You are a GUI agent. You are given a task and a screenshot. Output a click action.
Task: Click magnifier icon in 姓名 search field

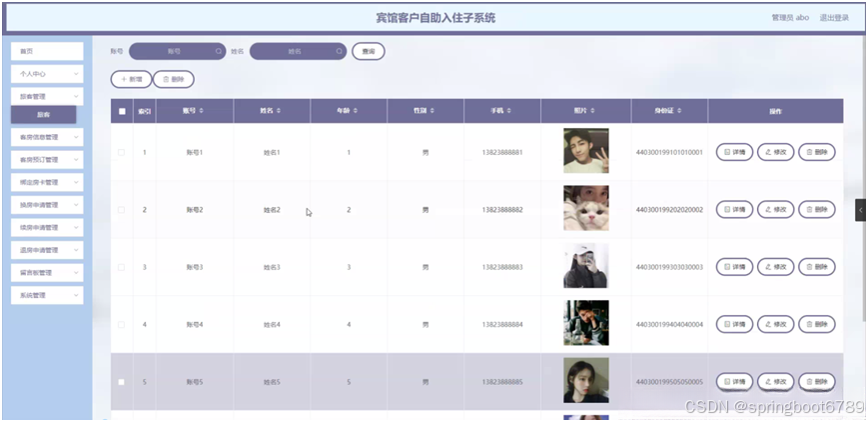[x=340, y=51]
